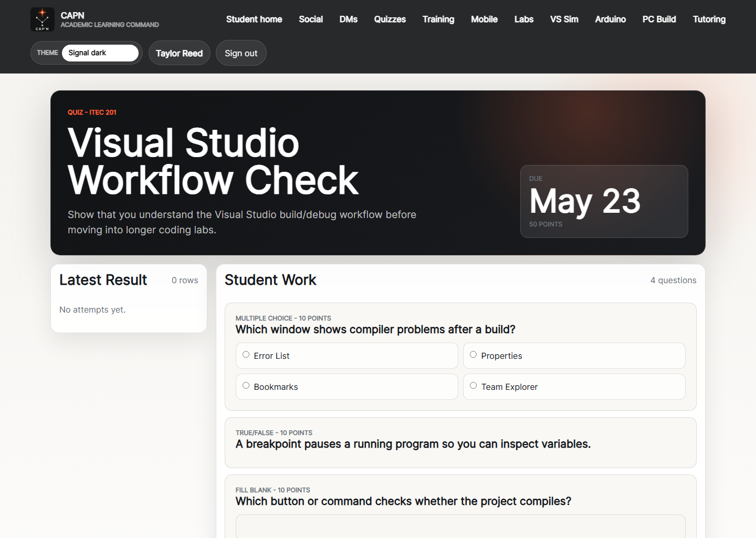Screen dimensions: 756x538
Task: Open the Signal dark theme dropdown
Action: (100, 53)
